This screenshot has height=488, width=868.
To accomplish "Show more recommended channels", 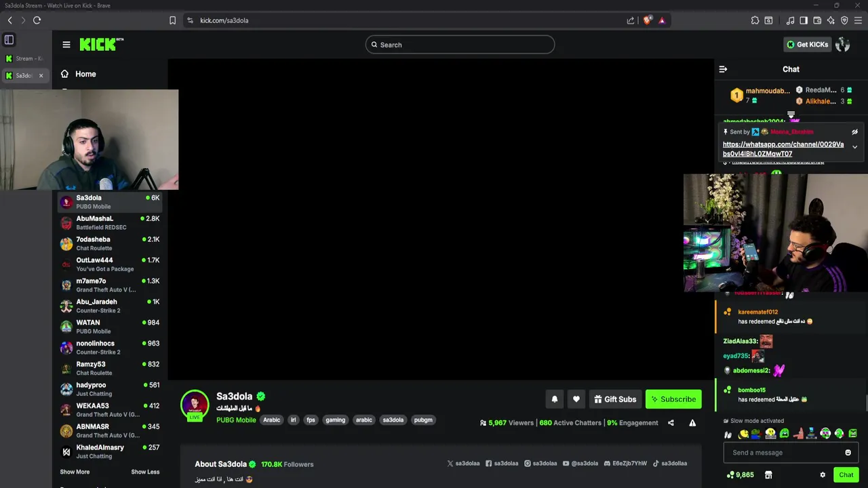I will click(x=75, y=472).
